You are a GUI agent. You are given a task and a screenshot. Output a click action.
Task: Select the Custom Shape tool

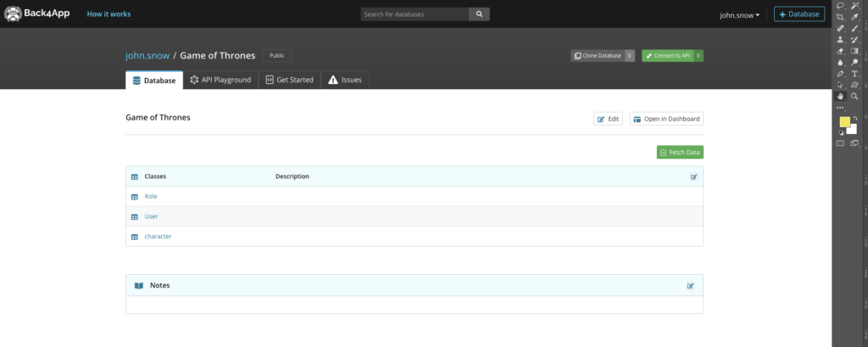point(854,86)
